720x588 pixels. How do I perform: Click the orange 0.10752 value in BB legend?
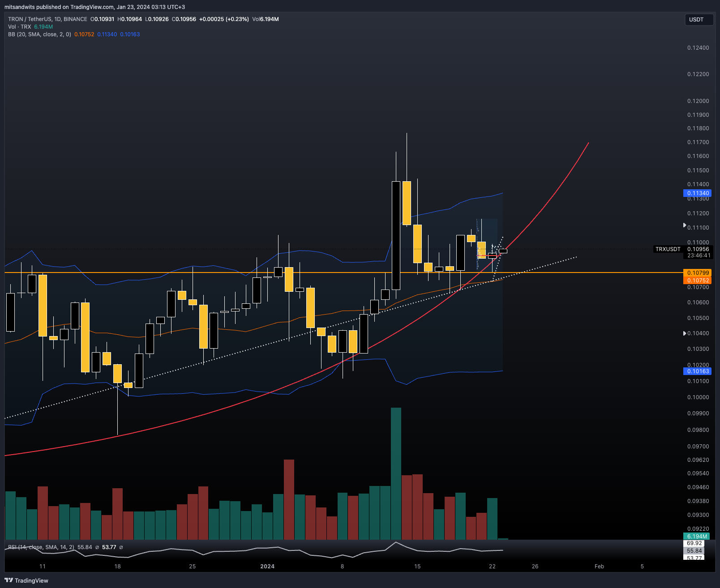tap(84, 34)
